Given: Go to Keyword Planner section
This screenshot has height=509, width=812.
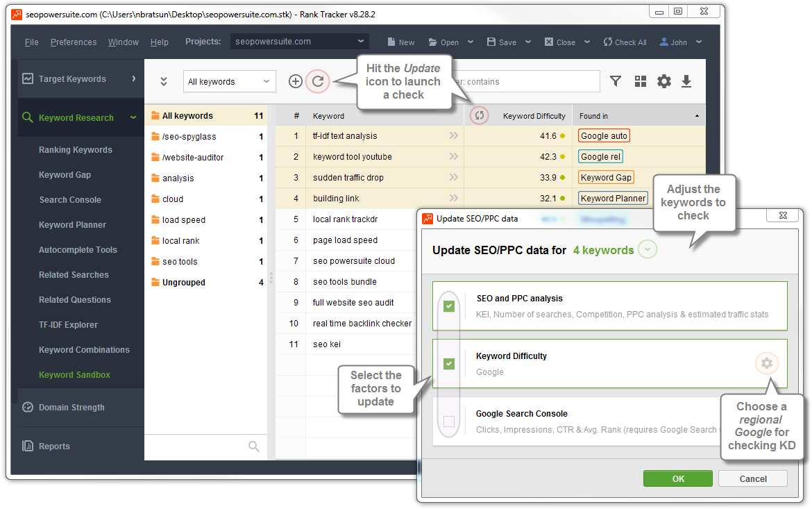Looking at the screenshot, I should pyautogui.click(x=72, y=224).
